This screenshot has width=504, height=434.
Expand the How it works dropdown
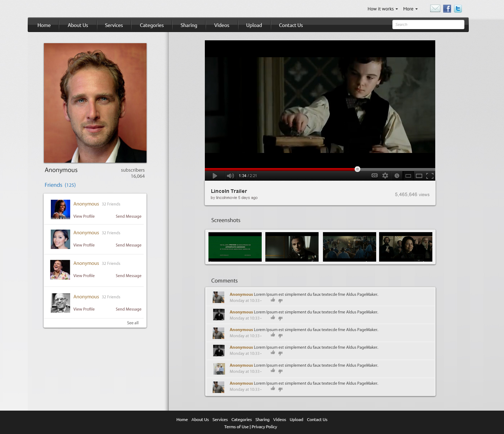pyautogui.click(x=383, y=9)
